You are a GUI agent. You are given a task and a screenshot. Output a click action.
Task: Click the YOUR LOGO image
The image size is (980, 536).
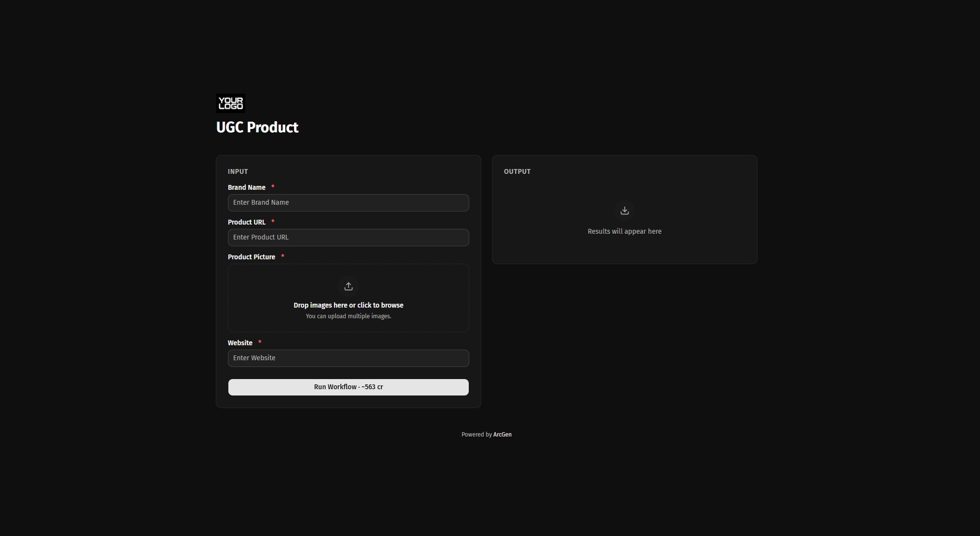[231, 103]
